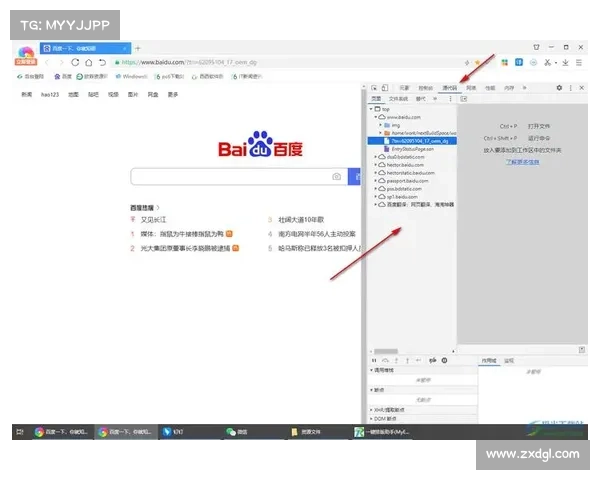
Task: Click the camera icon in Baidu search box
Action: (336, 176)
